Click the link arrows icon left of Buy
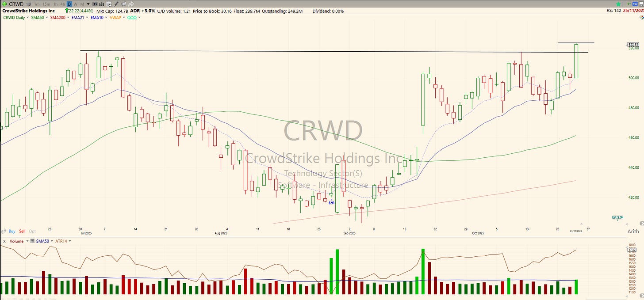This screenshot has height=300, width=644. pyautogui.click(x=4, y=232)
